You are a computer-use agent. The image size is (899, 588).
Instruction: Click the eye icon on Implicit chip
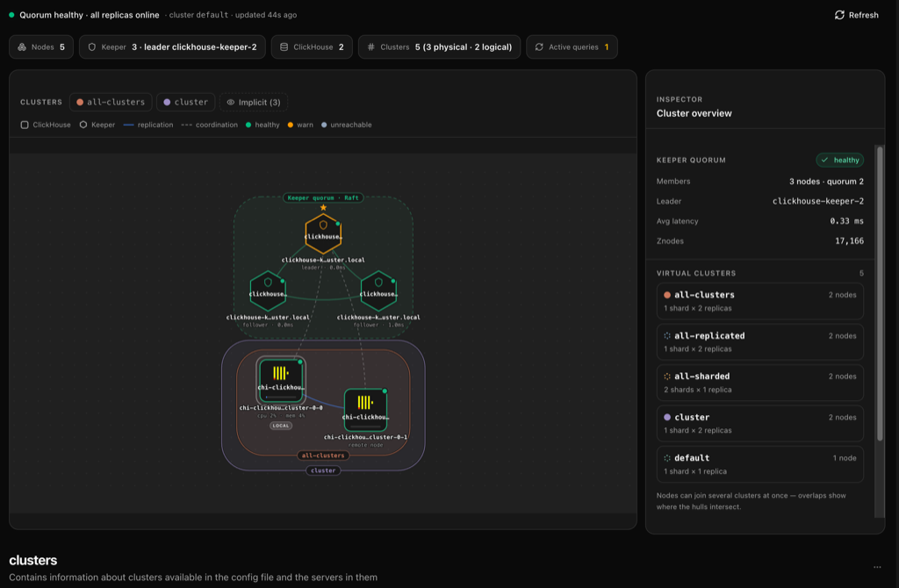[x=231, y=102]
